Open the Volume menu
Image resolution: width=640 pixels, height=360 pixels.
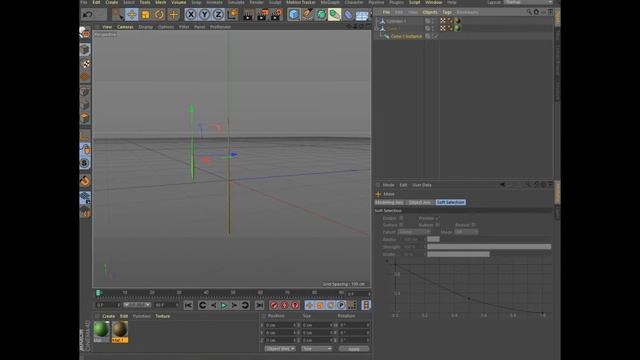178,2
